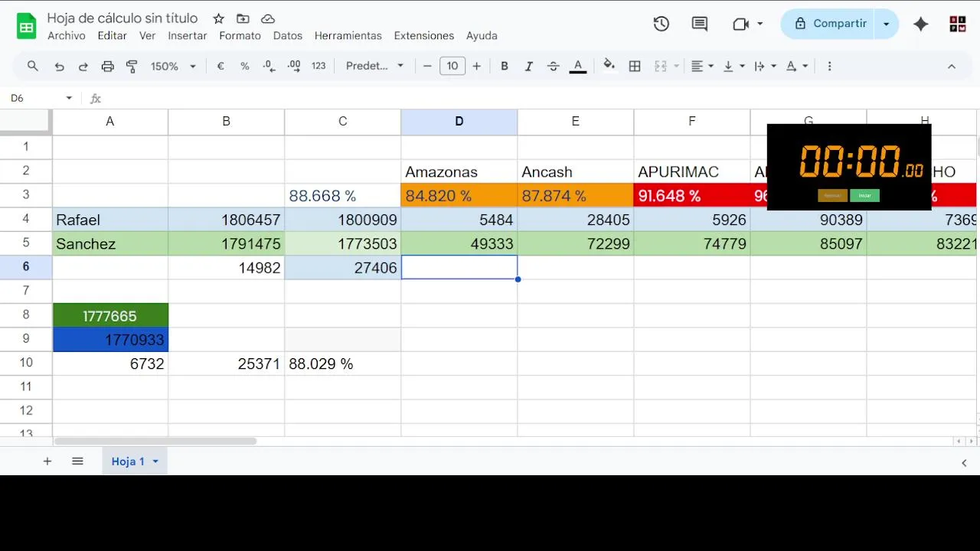Open the zoom 150% dropdown

pyautogui.click(x=173, y=66)
